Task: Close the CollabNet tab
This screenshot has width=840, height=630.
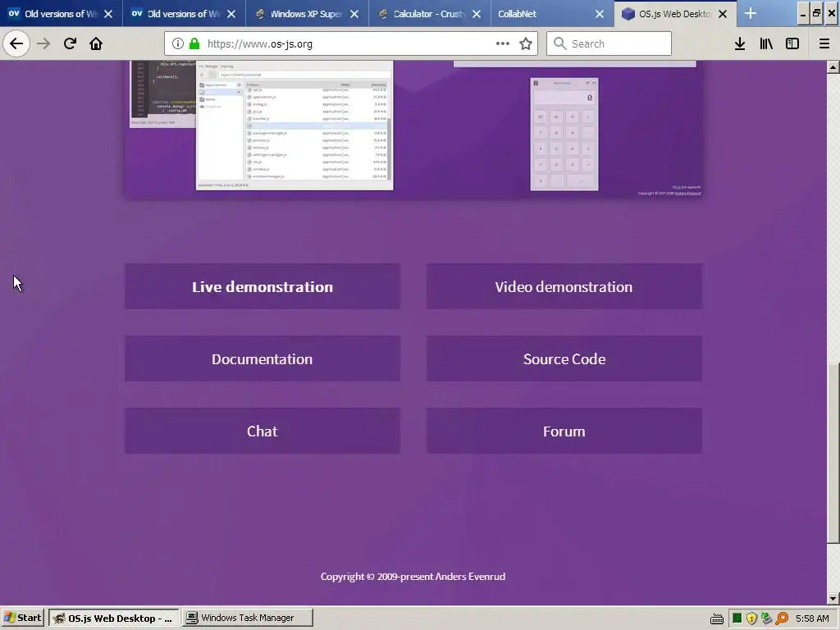Action: click(x=600, y=14)
